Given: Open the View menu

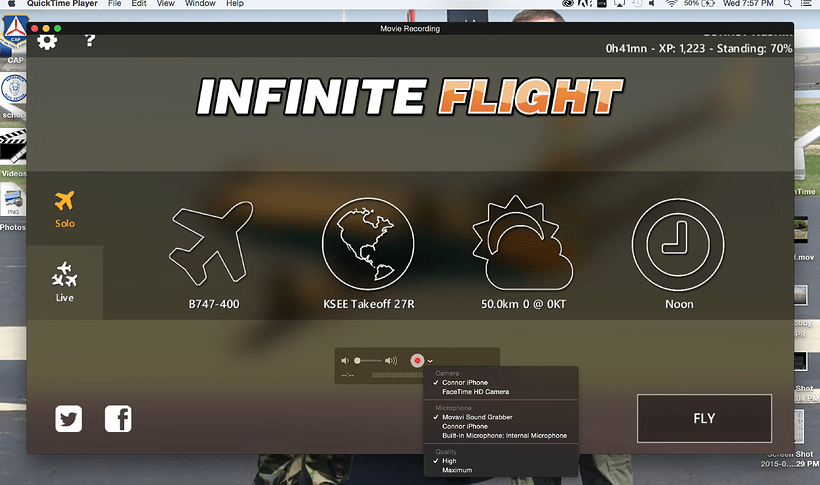Looking at the screenshot, I should 166,3.
